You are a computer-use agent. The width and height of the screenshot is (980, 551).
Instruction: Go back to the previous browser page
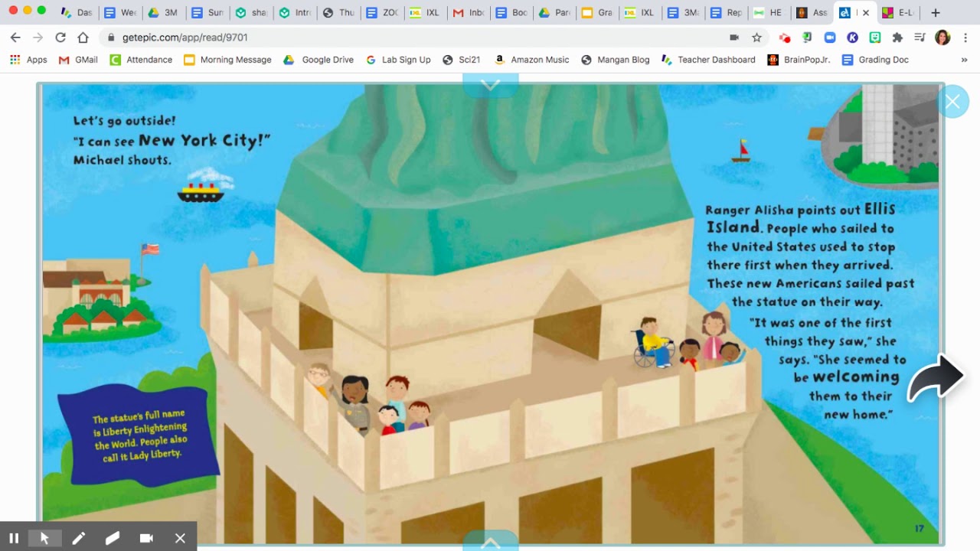click(x=15, y=37)
